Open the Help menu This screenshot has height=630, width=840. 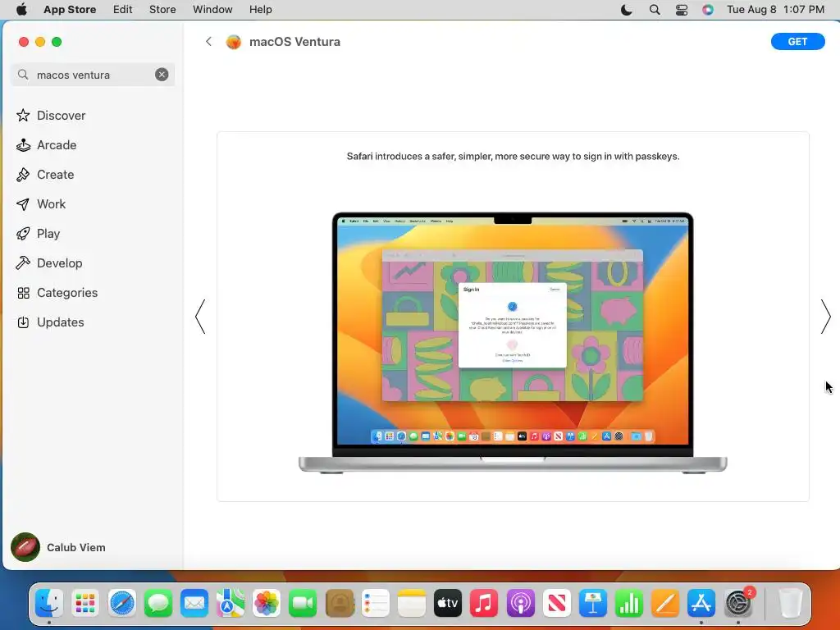tap(260, 10)
